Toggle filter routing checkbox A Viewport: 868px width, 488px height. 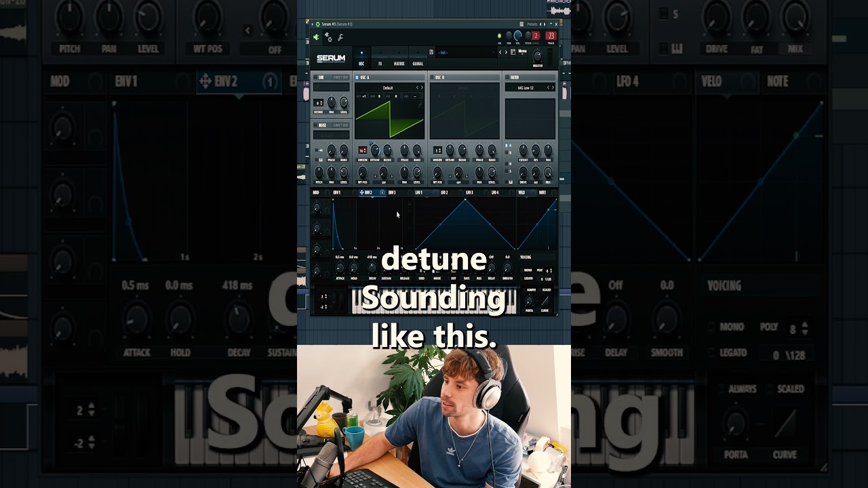click(507, 146)
